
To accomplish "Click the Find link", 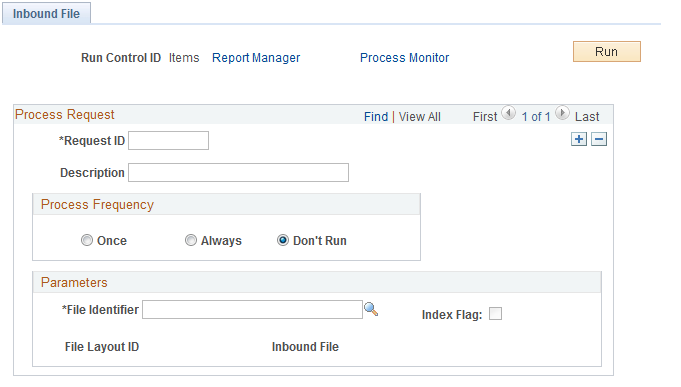I will point(376,117).
